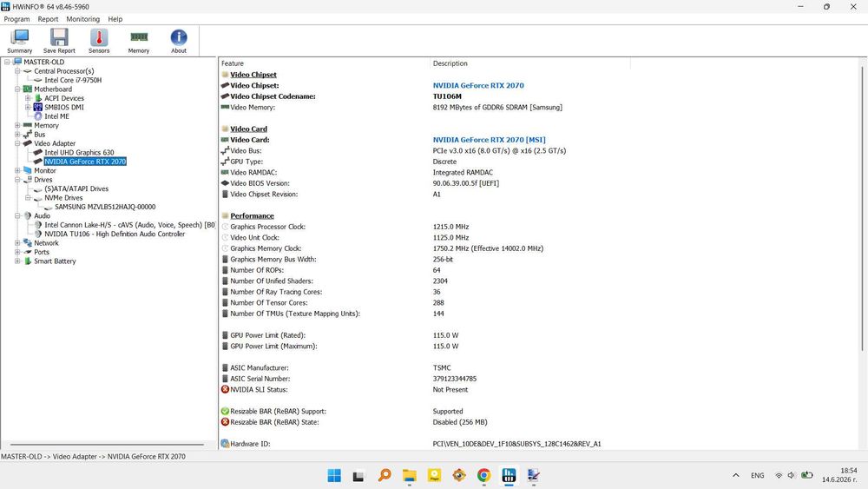The height and width of the screenshot is (489, 868).
Task: Open NVIDIA GeForce RTX 2070 [MSI] link
Action: [x=489, y=140]
